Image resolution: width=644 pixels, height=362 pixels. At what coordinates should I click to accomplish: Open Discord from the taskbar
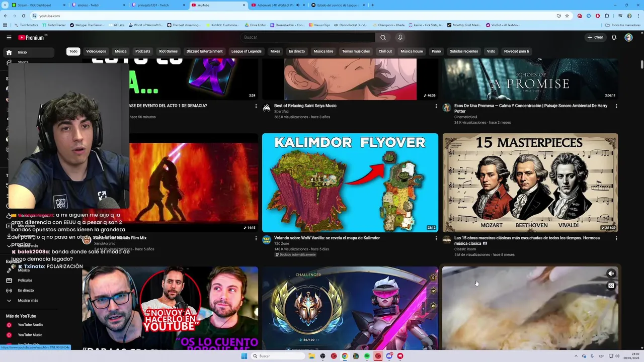tap(389, 356)
